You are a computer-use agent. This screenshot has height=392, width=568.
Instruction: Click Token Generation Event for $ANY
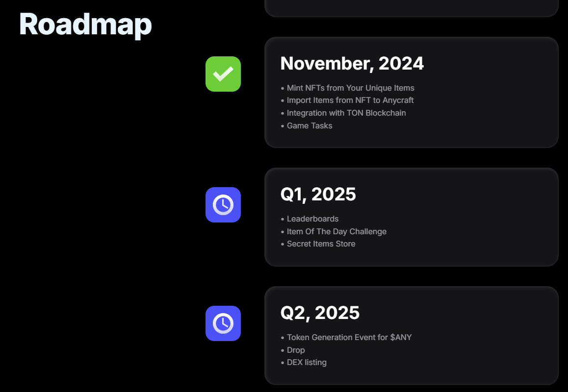[349, 338]
